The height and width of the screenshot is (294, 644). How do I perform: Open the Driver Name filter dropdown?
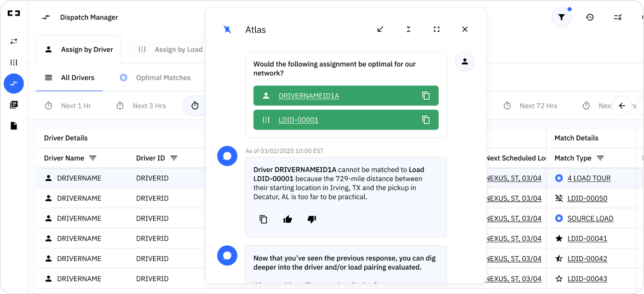coord(93,158)
